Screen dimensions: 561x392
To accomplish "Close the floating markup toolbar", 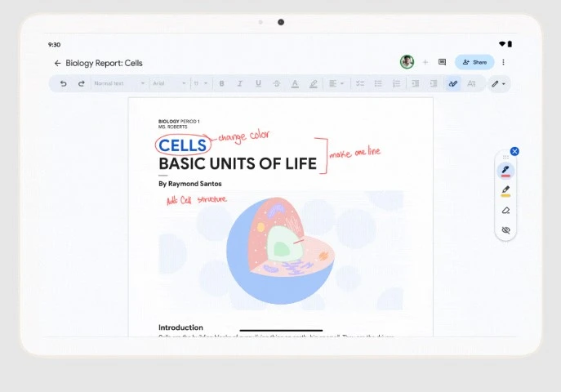I will pyautogui.click(x=514, y=151).
